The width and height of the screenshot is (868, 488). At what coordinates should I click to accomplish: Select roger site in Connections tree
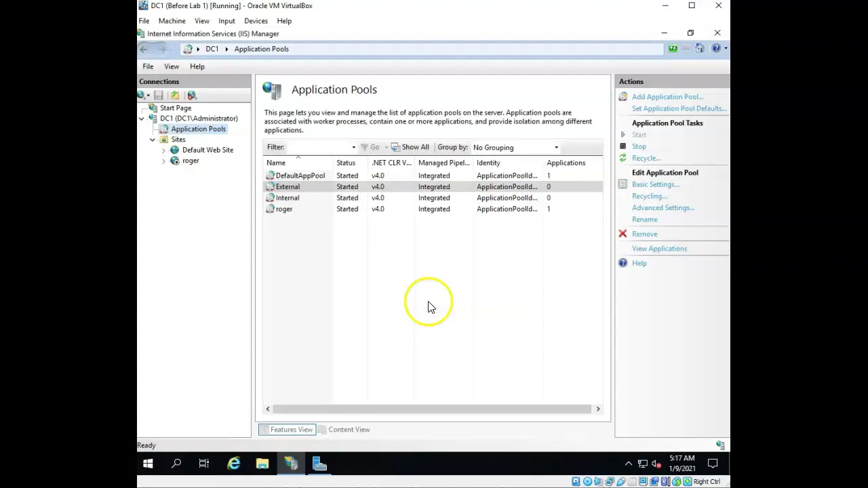(x=191, y=161)
